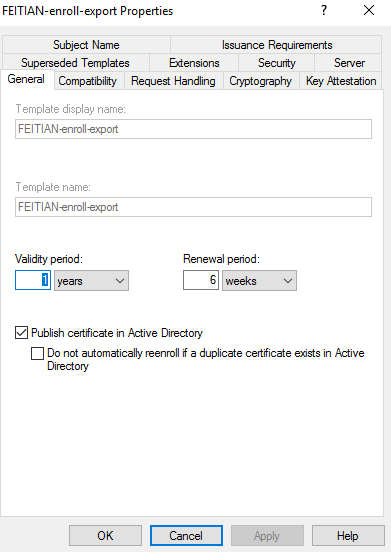This screenshot has width=391, height=552.
Task: Click the Renewal period number field
Action: coord(201,280)
